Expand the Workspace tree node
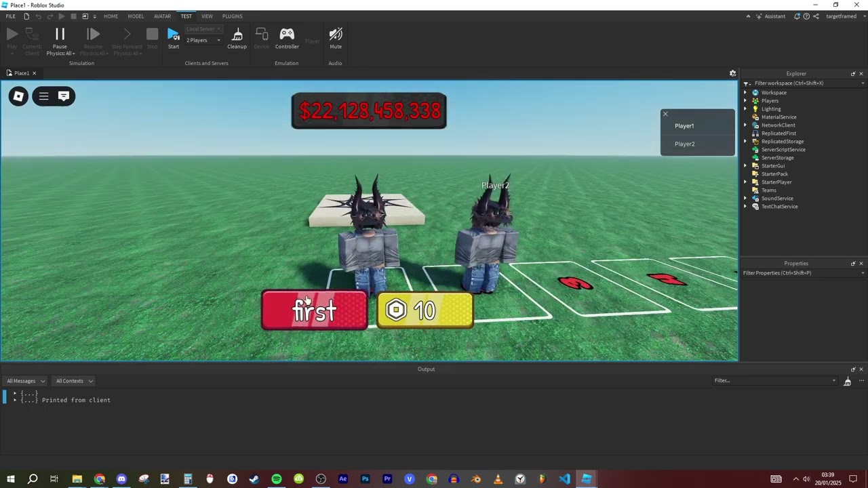 [745, 93]
